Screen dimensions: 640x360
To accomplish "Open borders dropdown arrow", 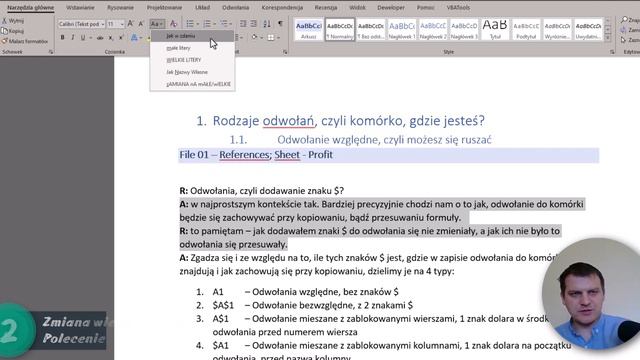I will click(x=278, y=38).
